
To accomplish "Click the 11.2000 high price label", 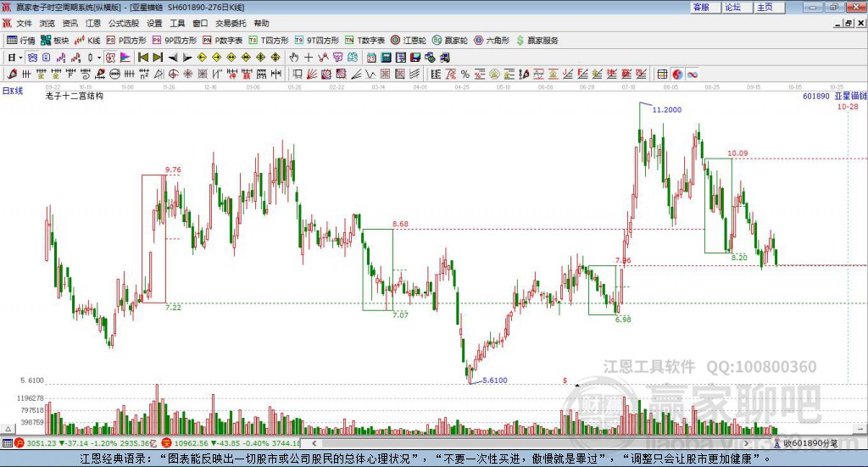I will [x=666, y=109].
